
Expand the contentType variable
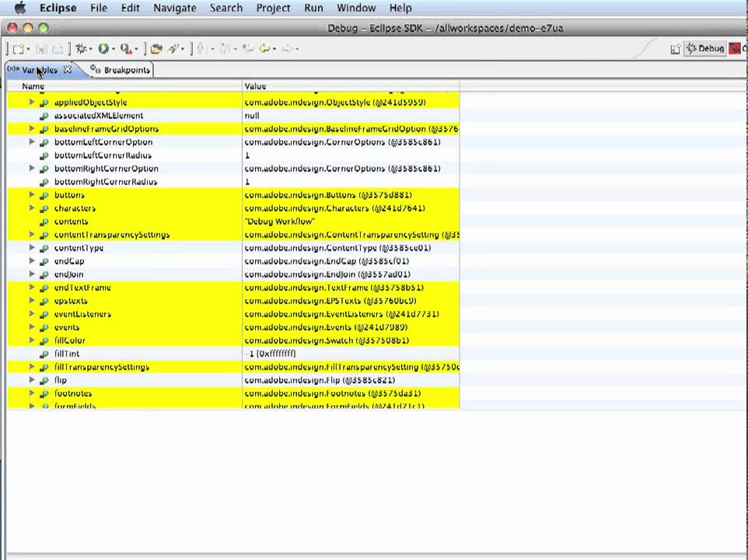pos(31,247)
